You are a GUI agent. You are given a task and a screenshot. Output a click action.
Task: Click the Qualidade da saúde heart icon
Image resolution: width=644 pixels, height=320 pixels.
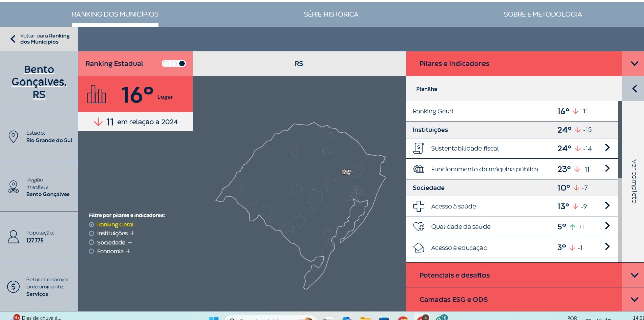418,227
